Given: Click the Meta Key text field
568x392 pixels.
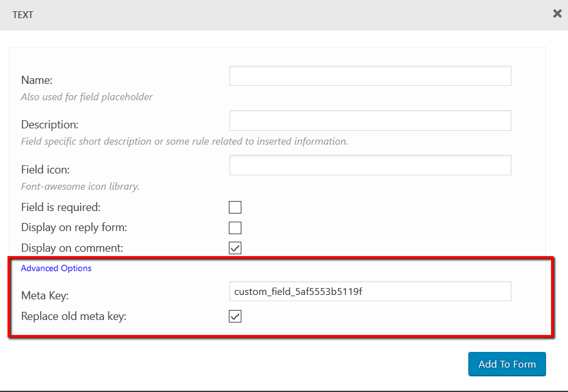Looking at the screenshot, I should click(370, 291).
